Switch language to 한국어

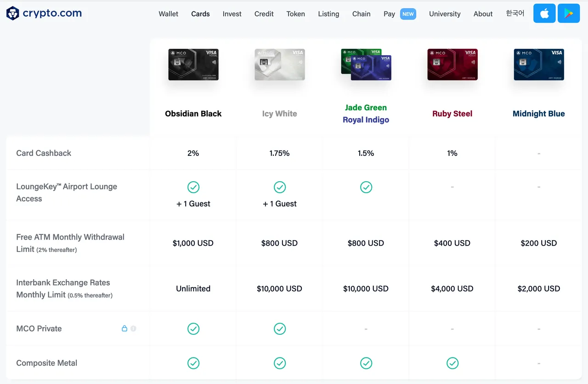515,13
